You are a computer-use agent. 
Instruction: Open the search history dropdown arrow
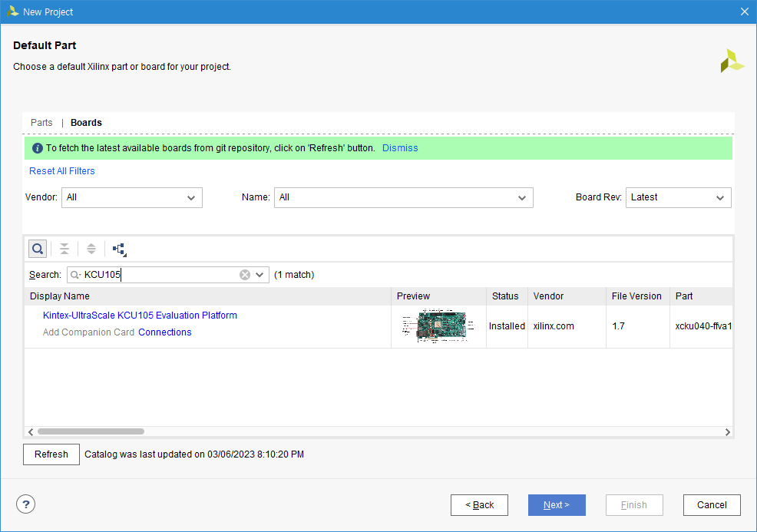(x=259, y=275)
